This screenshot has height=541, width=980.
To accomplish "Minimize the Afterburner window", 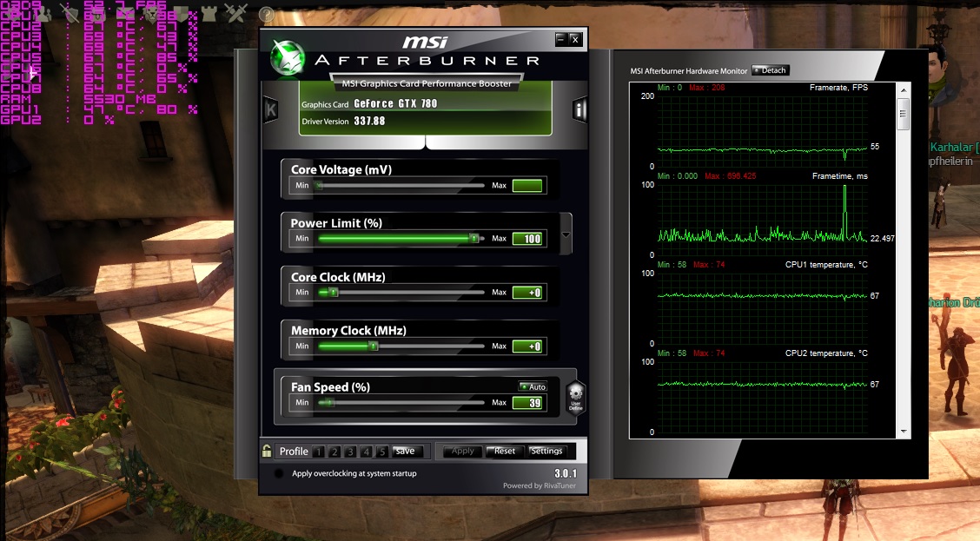I will coord(560,40).
